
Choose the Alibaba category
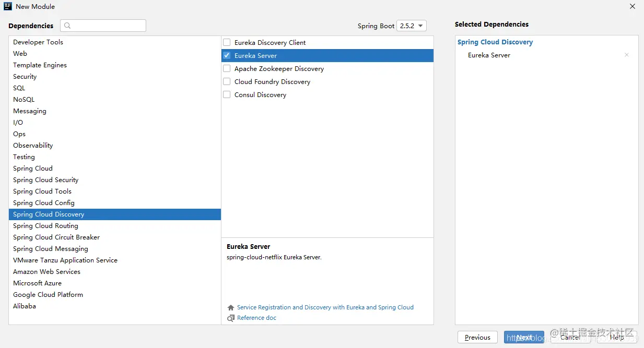click(x=115, y=306)
